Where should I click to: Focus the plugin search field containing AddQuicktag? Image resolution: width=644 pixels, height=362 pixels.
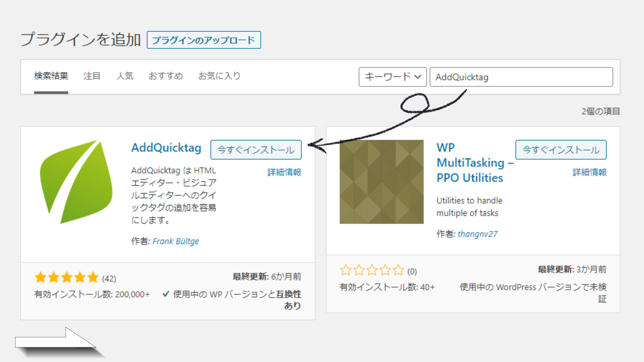[521, 77]
